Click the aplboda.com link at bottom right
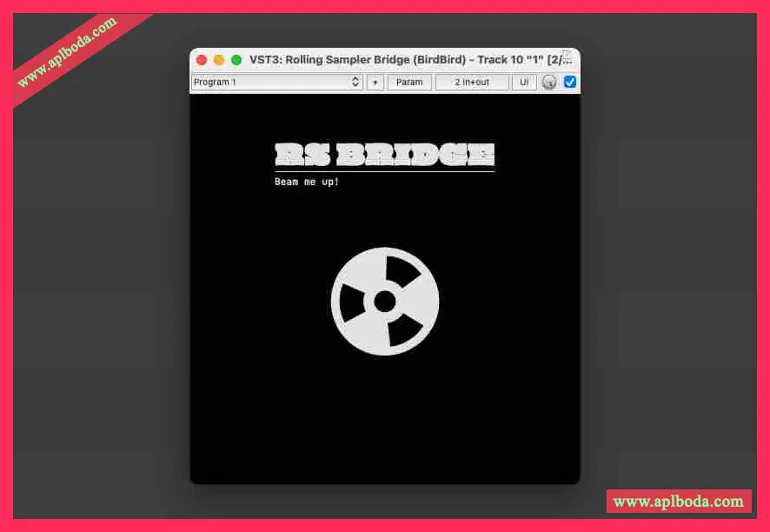 coord(678,502)
